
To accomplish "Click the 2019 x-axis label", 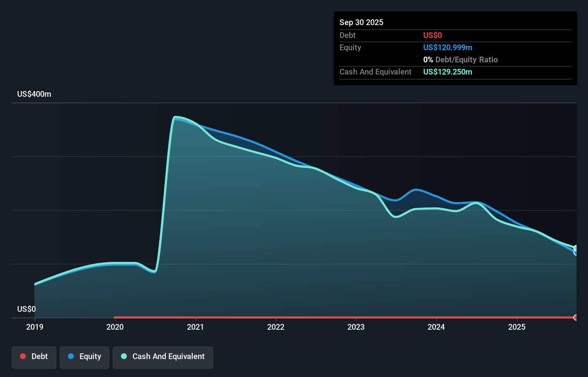I will pos(35,327).
